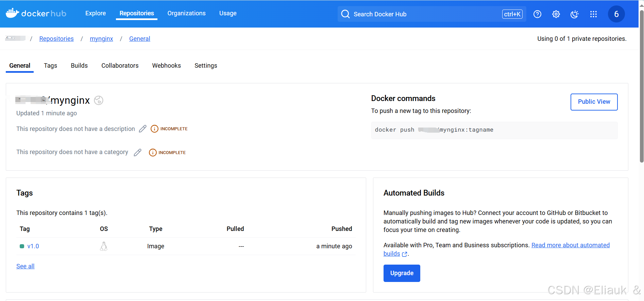Open the user avatar labeled 6

click(x=616, y=14)
